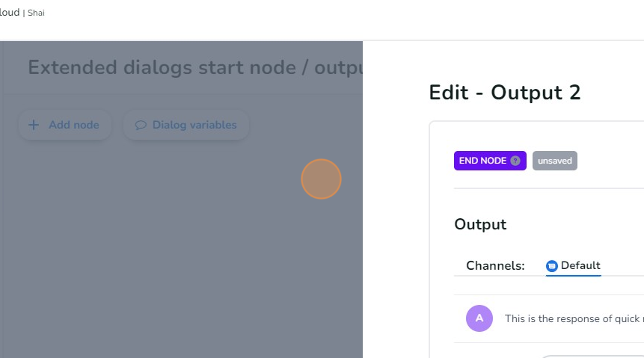Click the speech bubble icon for Dialog variables
Image resolution: width=644 pixels, height=358 pixels.
[x=140, y=125]
